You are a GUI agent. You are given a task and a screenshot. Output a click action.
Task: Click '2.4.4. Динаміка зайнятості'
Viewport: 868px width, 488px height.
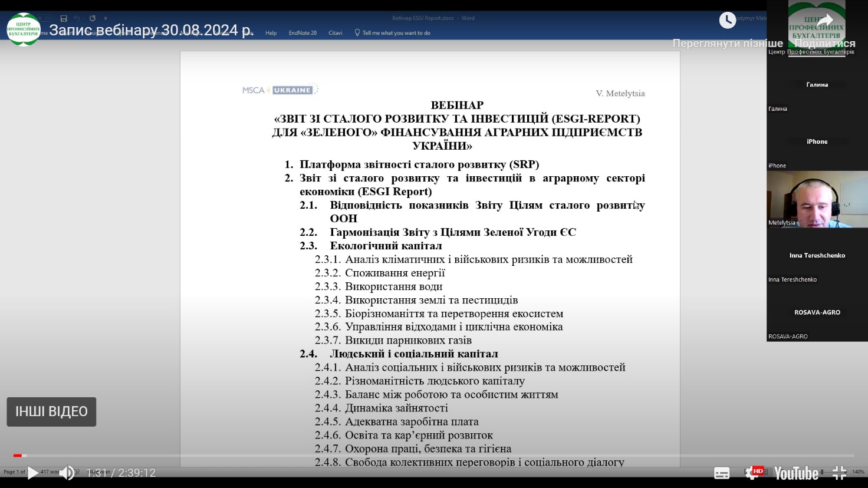click(x=382, y=408)
